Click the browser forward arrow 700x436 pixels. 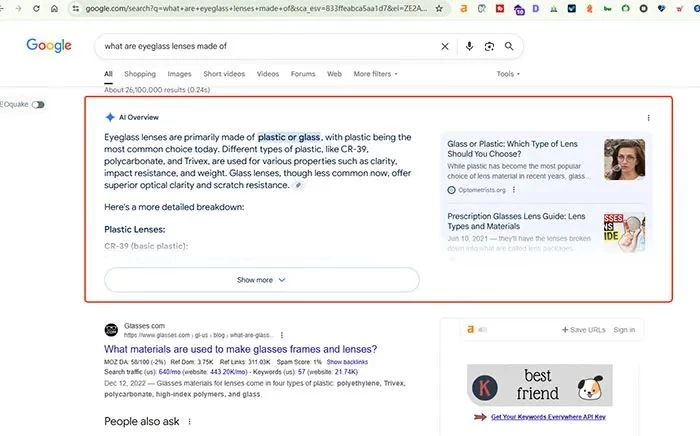18,8
